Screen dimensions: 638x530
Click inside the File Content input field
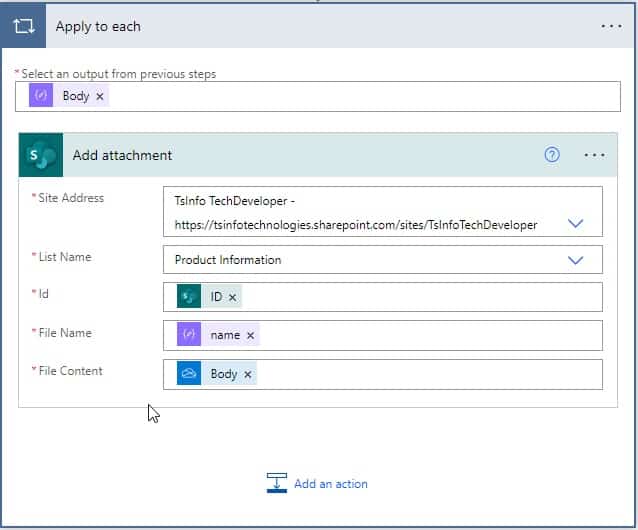[382, 374]
